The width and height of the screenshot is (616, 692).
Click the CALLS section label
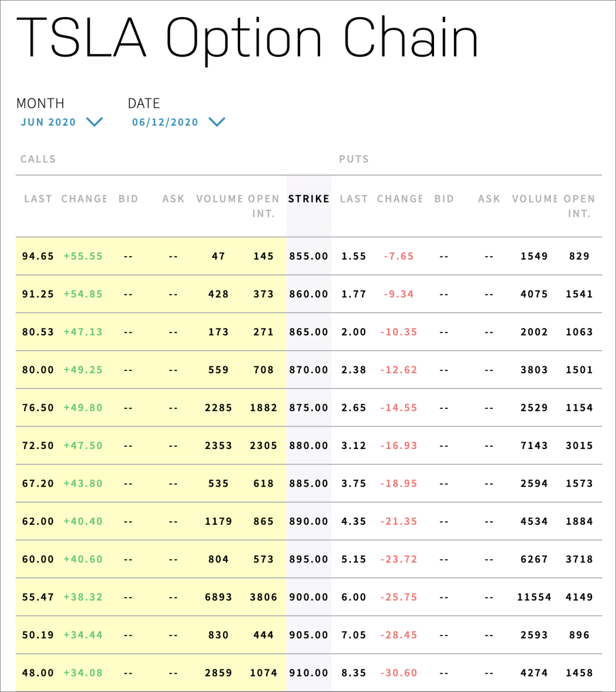point(38,159)
